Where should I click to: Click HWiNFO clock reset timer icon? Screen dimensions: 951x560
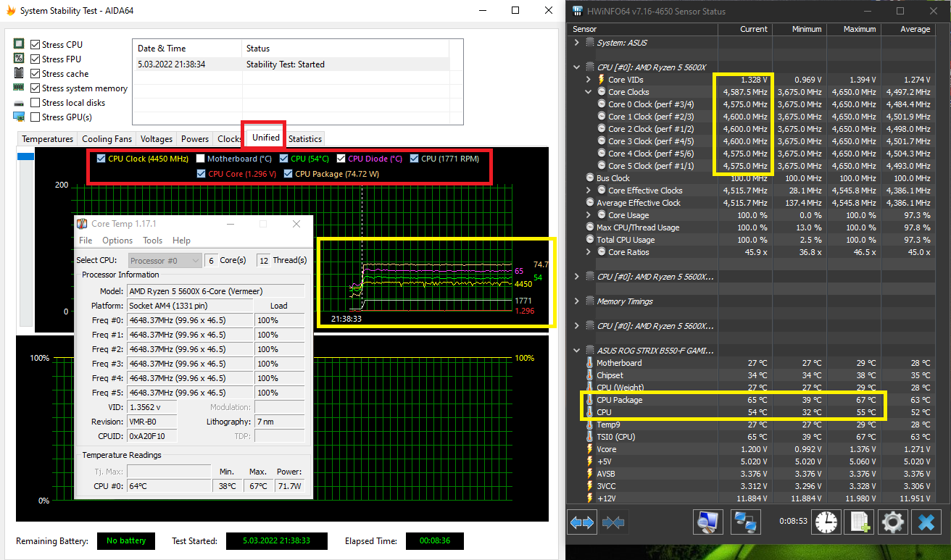tap(825, 522)
